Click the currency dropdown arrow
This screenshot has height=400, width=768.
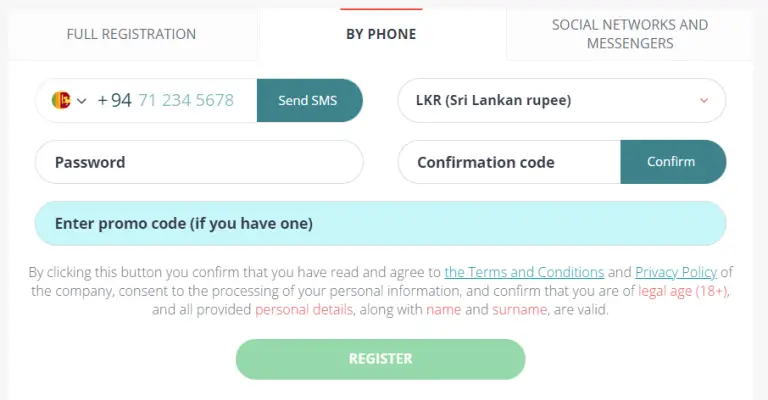pyautogui.click(x=704, y=100)
